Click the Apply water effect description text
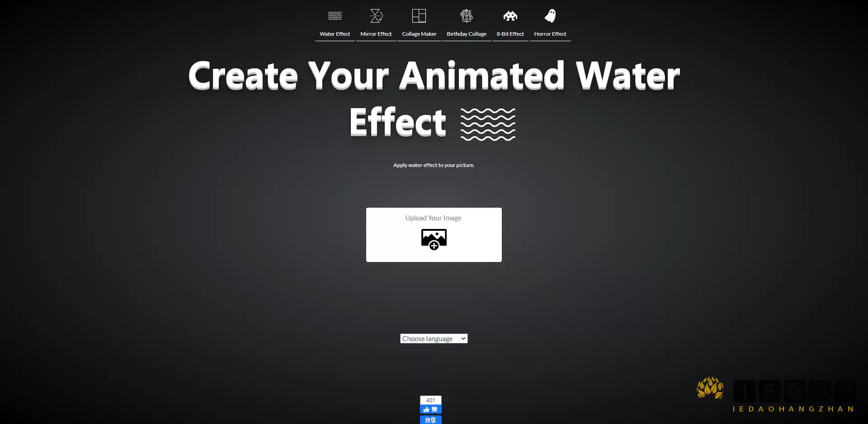 pos(434,165)
